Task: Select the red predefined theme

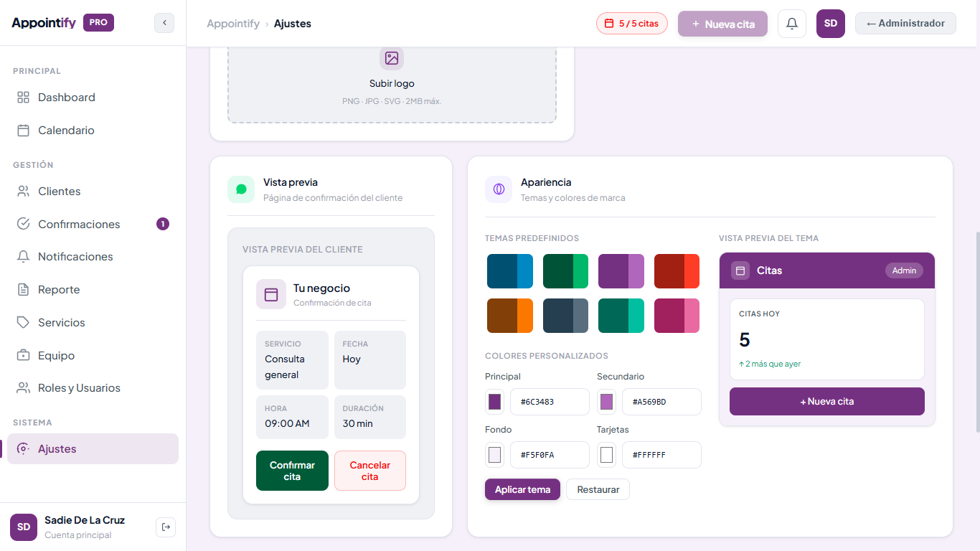Action: click(x=677, y=271)
